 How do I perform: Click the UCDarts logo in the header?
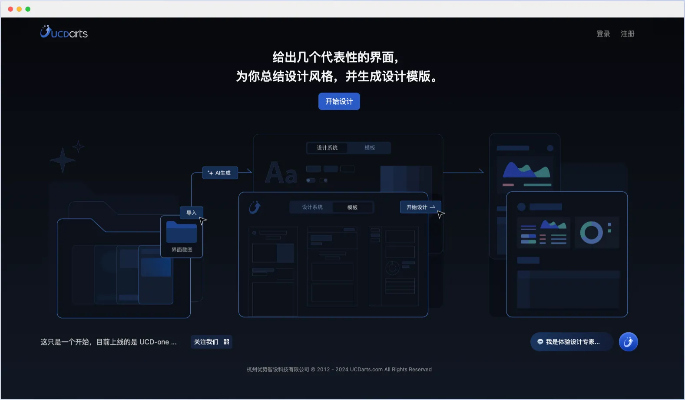(64, 33)
